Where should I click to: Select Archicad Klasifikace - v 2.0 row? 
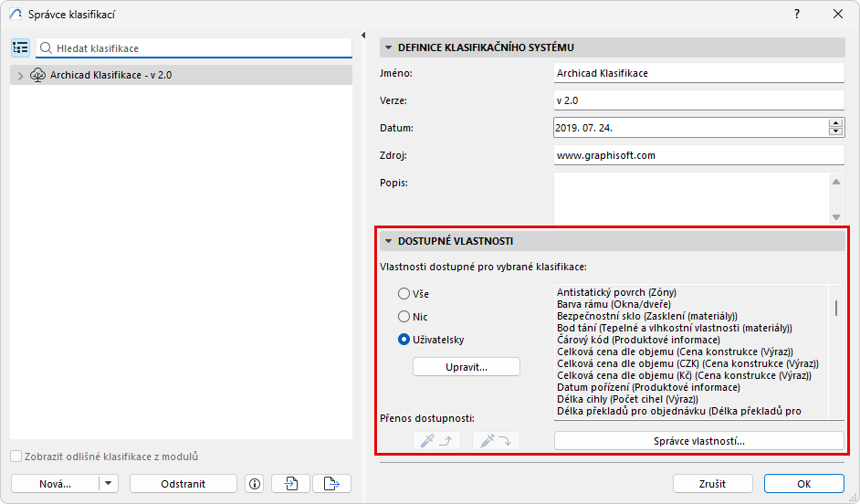181,75
